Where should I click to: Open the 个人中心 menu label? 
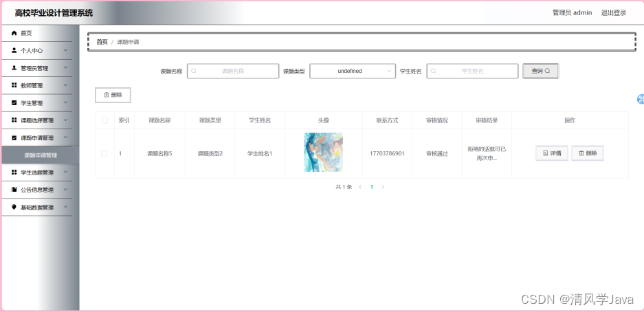coord(32,50)
